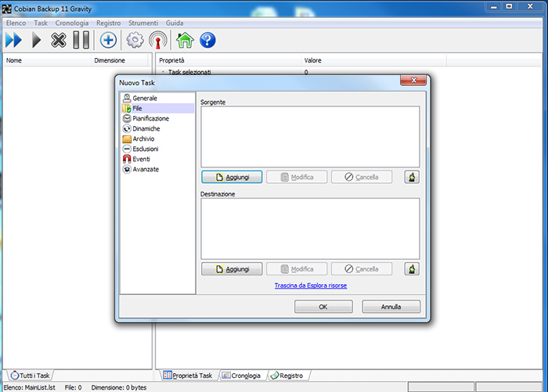This screenshot has width=548, height=392.
Task: Click Aggiungi button under Sorgente
Action: 232,177
